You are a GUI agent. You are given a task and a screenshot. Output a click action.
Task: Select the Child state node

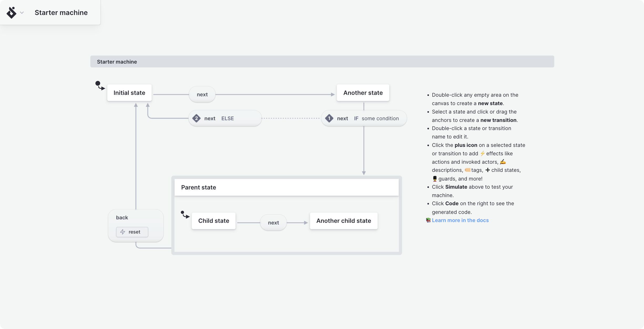click(213, 221)
